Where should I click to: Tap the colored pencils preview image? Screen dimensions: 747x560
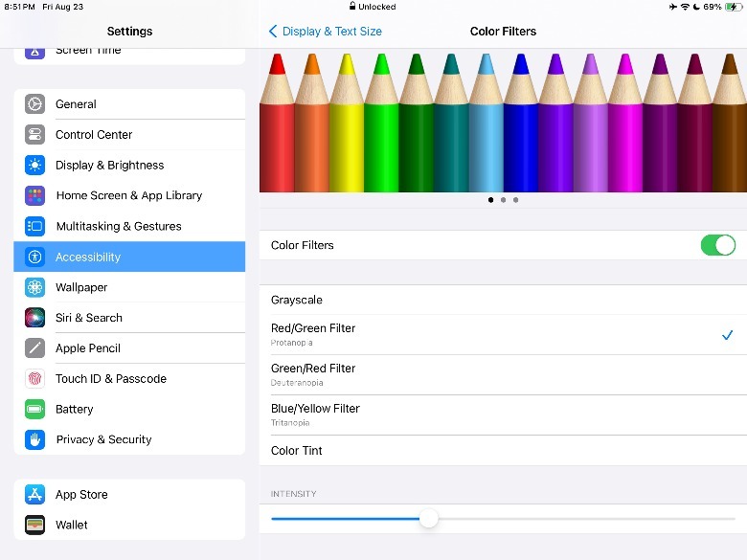pyautogui.click(x=503, y=122)
